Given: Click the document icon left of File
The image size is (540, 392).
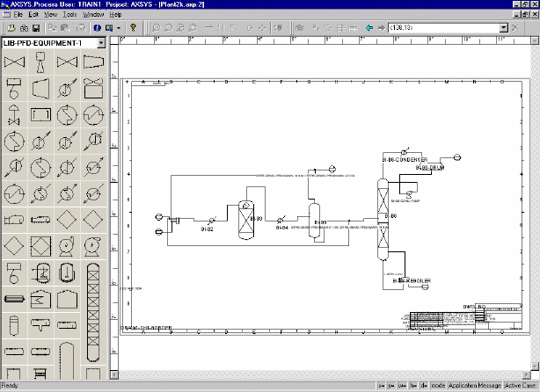Looking at the screenshot, I should 6,14.
